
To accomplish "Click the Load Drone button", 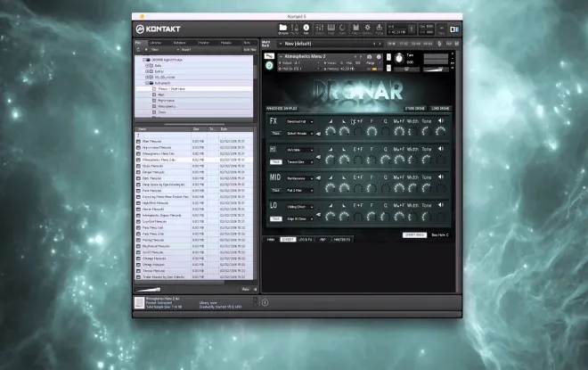I will pos(440,109).
